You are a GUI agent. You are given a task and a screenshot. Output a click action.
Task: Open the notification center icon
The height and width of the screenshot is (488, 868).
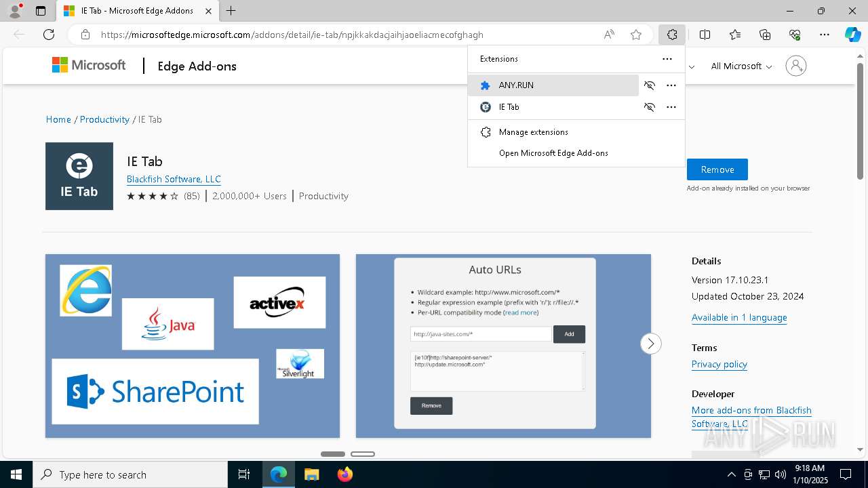point(846,474)
